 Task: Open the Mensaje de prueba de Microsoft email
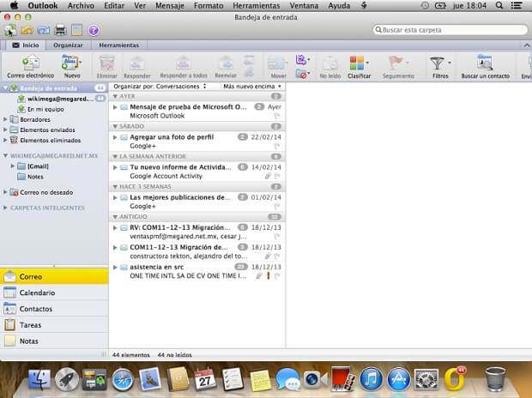pos(197,112)
